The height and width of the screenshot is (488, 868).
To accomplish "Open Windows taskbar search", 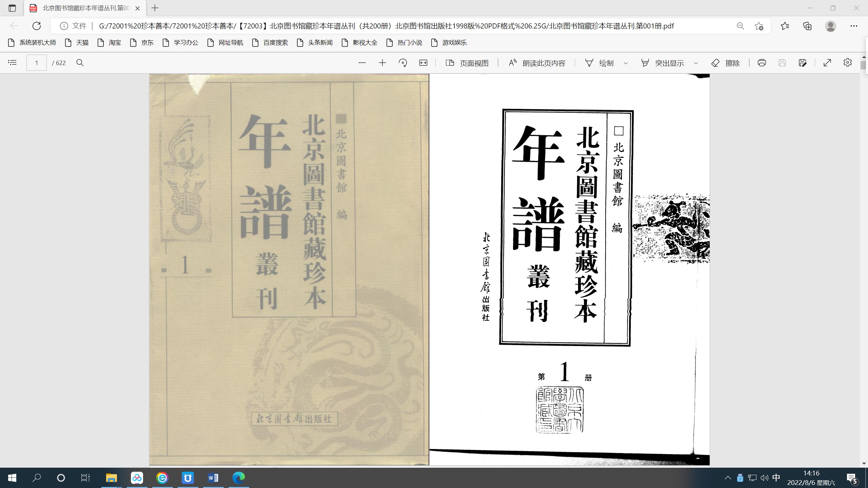I will point(37,478).
